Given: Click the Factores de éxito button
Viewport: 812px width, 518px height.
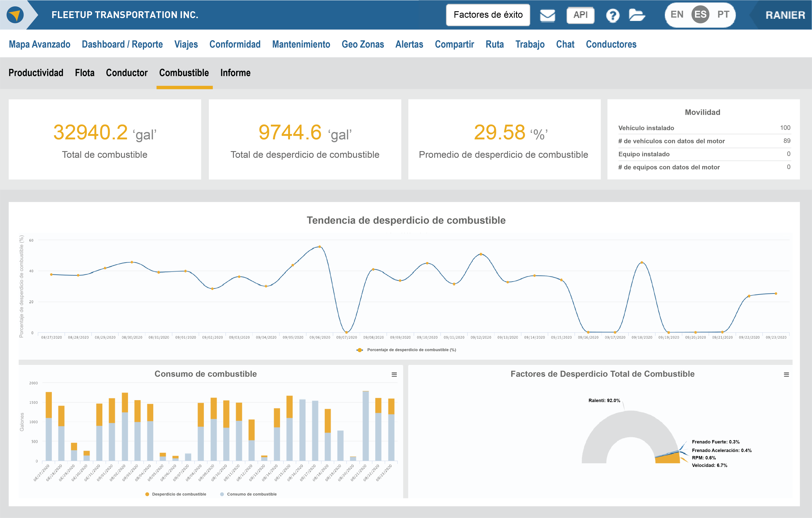Looking at the screenshot, I should (x=488, y=15).
